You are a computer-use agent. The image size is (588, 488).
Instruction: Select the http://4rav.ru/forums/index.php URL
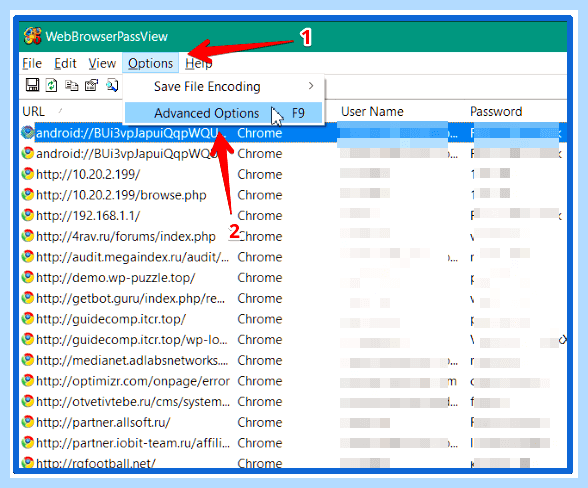[x=126, y=236]
